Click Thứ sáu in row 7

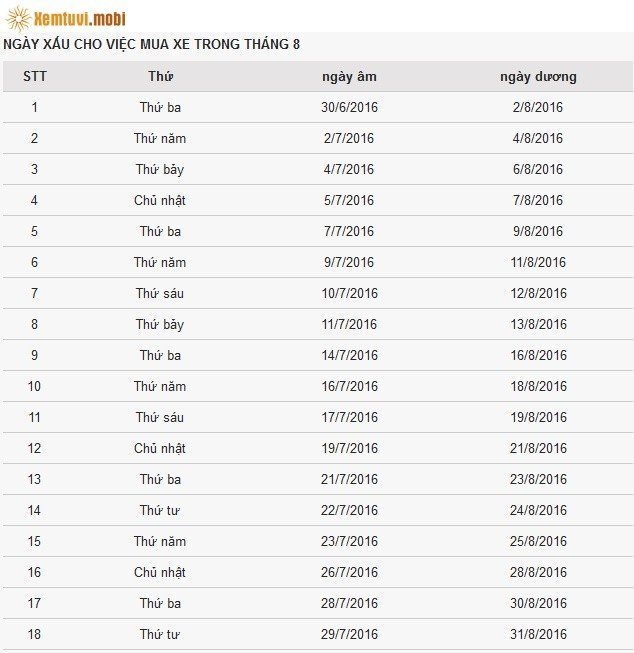point(160,293)
